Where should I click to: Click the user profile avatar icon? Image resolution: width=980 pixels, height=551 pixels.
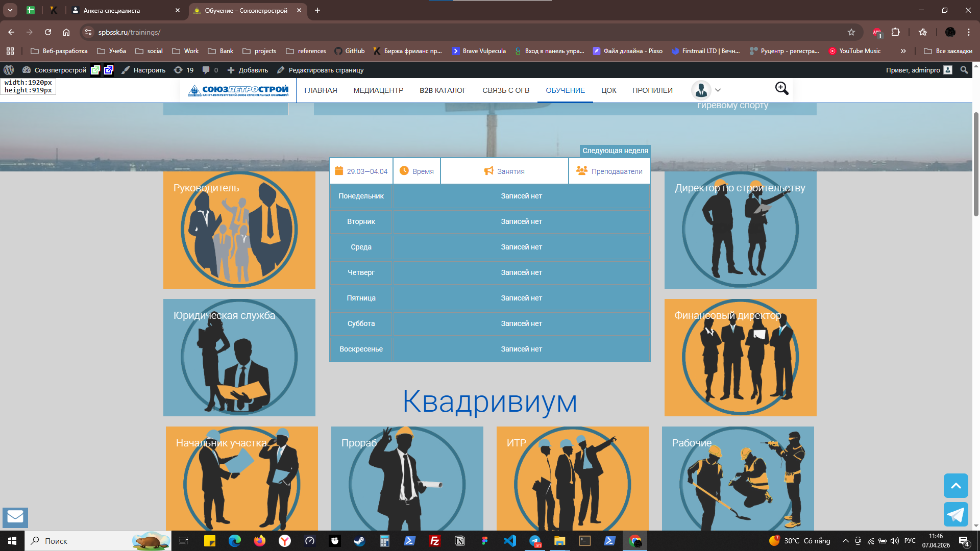tap(701, 90)
